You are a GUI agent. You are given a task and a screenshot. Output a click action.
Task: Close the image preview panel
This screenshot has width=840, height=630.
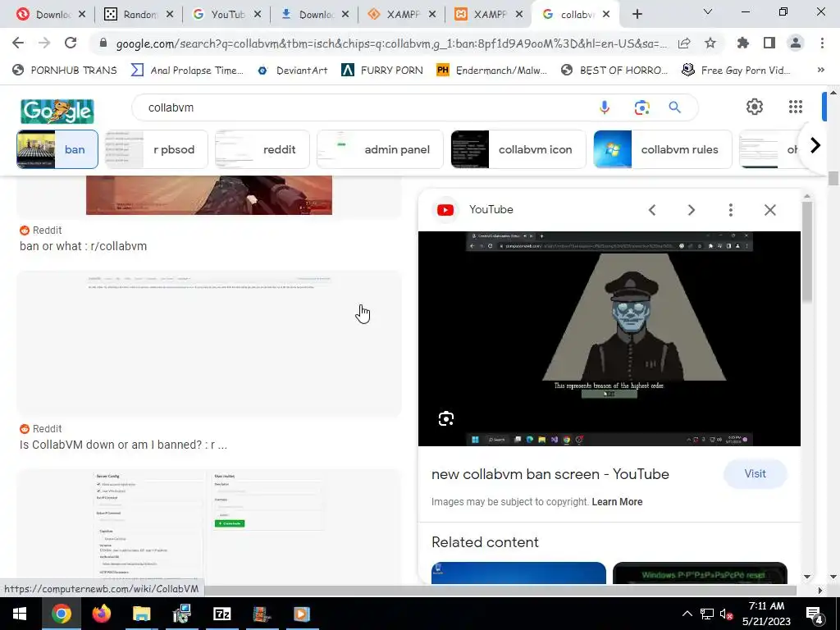pyautogui.click(x=769, y=210)
